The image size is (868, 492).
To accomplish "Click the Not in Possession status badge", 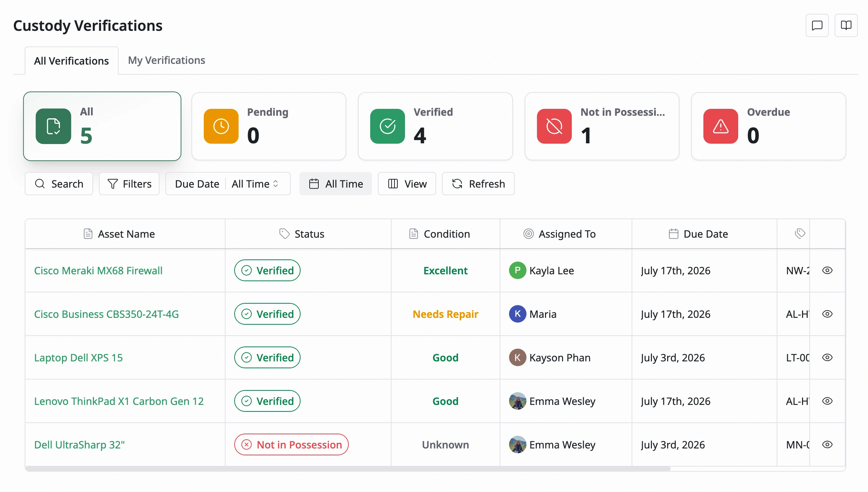I will click(x=292, y=444).
